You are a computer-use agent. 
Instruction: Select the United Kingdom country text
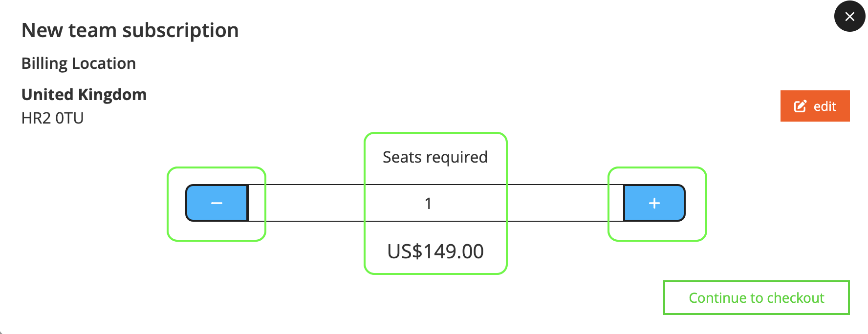coord(84,95)
